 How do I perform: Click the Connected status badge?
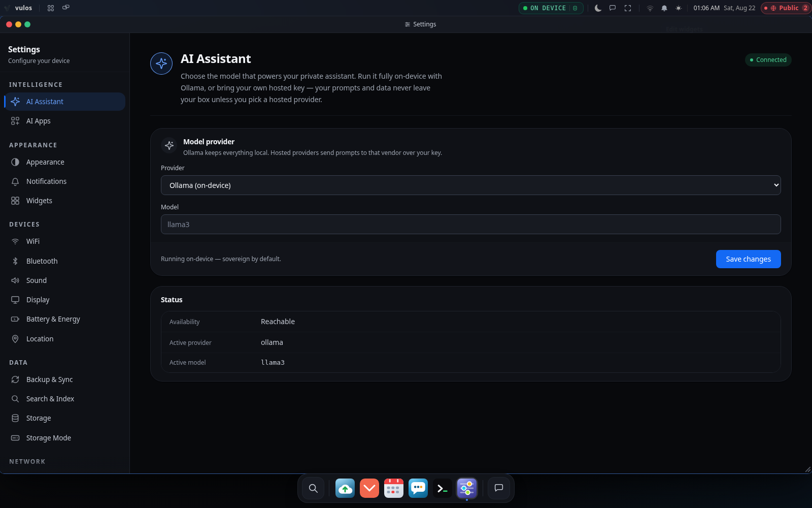click(x=768, y=60)
